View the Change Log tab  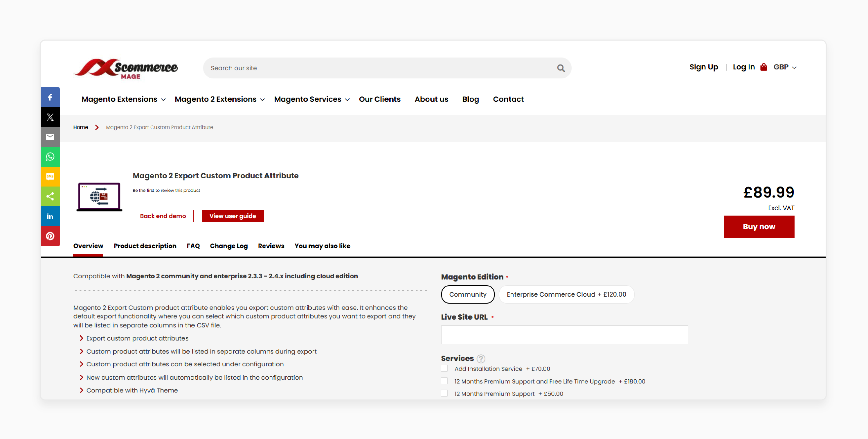click(229, 246)
